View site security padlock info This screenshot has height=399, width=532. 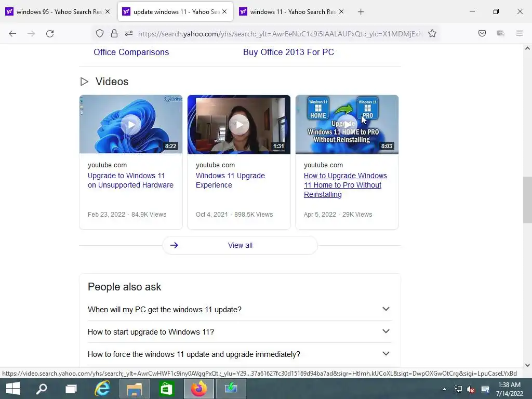coord(114,33)
